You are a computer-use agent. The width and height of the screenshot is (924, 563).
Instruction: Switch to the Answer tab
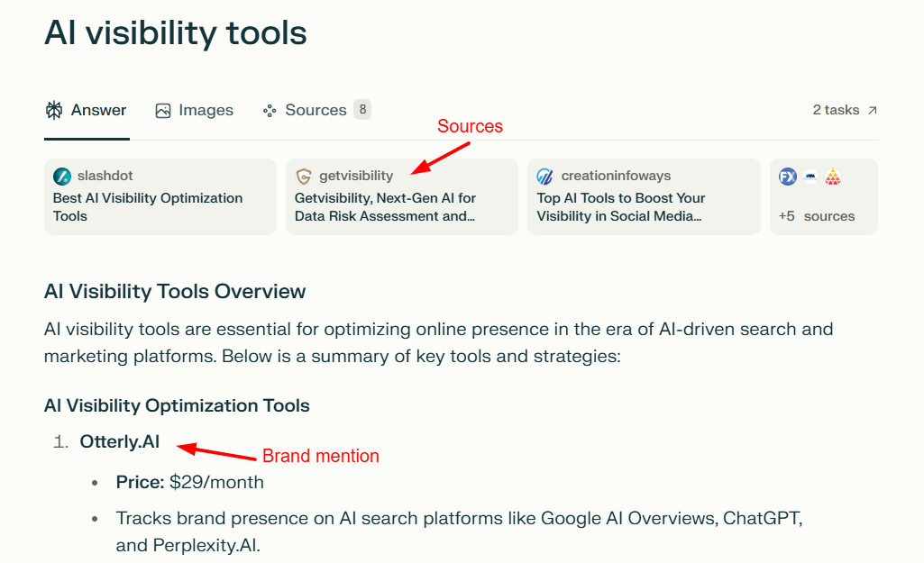pyautogui.click(x=98, y=111)
